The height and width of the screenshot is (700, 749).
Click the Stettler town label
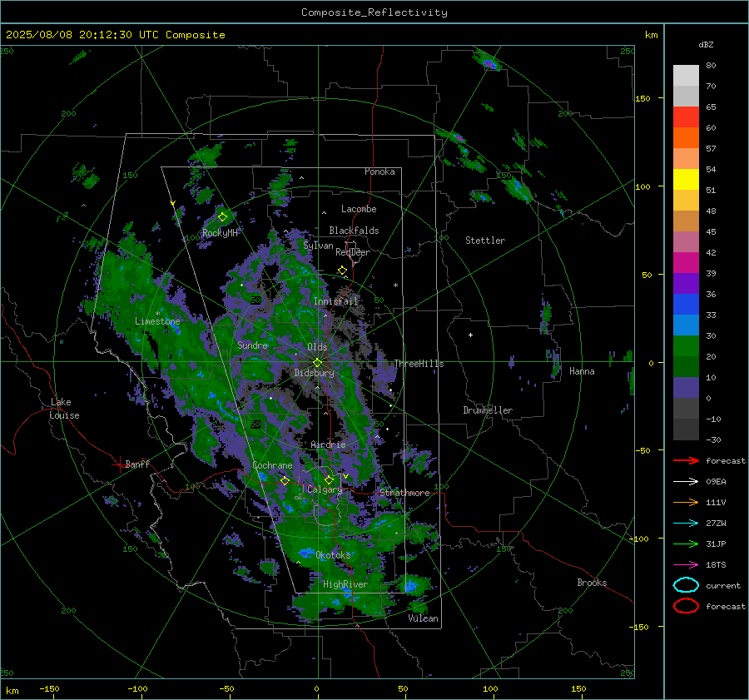(485, 241)
